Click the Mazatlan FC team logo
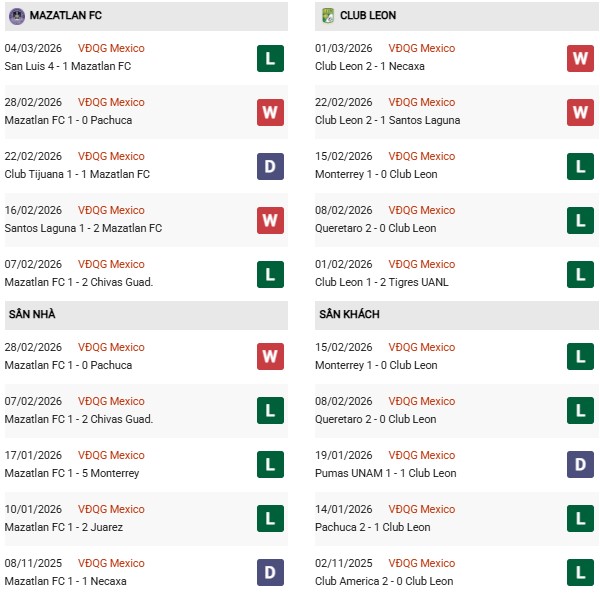 click(x=17, y=16)
